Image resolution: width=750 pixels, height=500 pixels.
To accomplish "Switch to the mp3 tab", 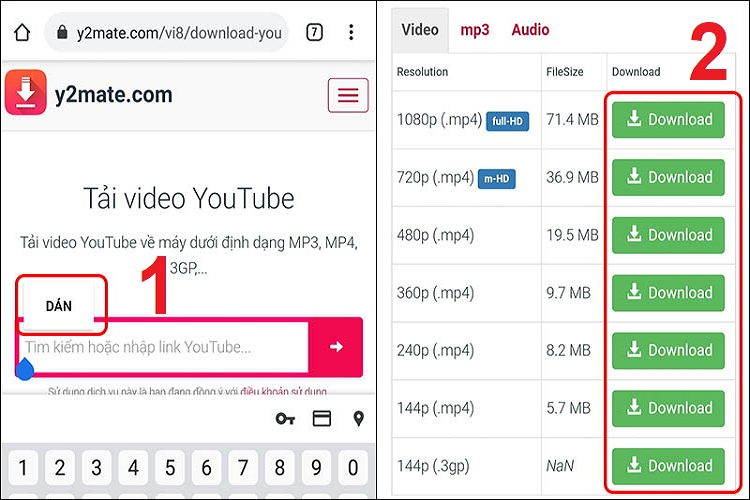I will click(x=474, y=30).
